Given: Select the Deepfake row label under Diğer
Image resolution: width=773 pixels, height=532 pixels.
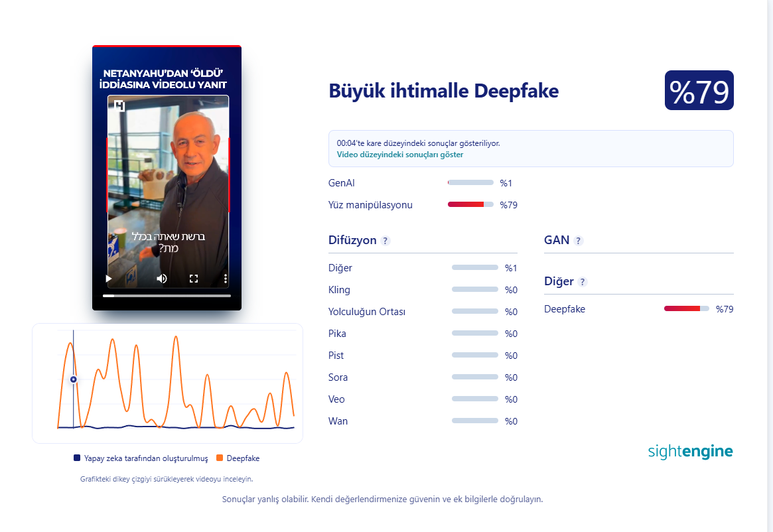Looking at the screenshot, I should pyautogui.click(x=565, y=309).
